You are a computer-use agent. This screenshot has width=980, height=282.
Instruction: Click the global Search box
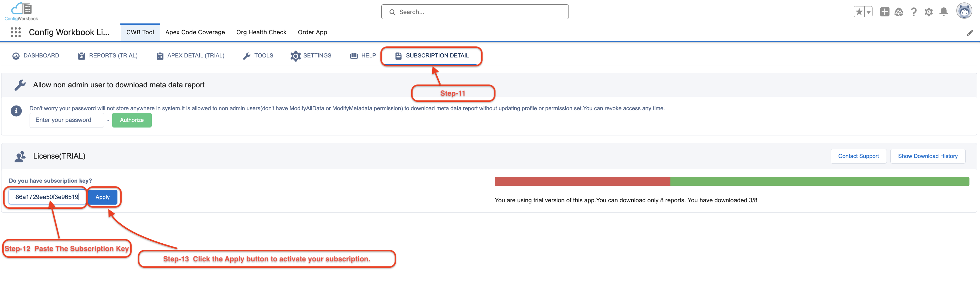475,12
